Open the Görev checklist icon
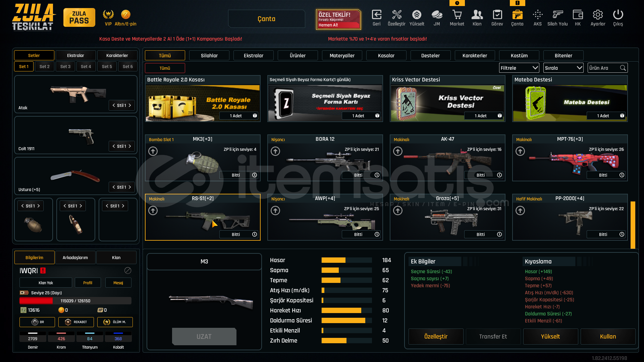Screen dimensions: 644x362 497,15
